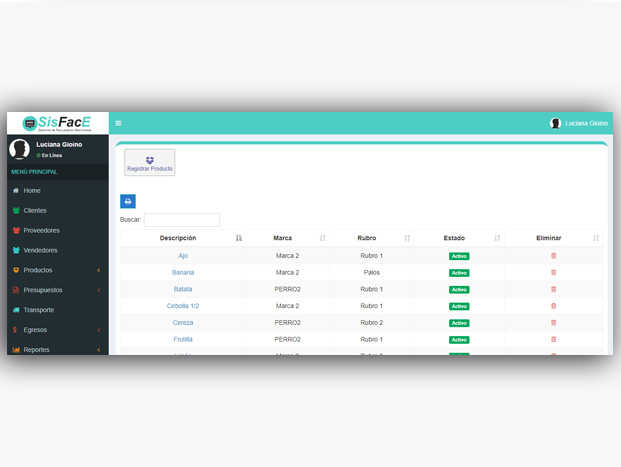Click top bar user avatar image
This screenshot has width=621, height=467.
555,123
